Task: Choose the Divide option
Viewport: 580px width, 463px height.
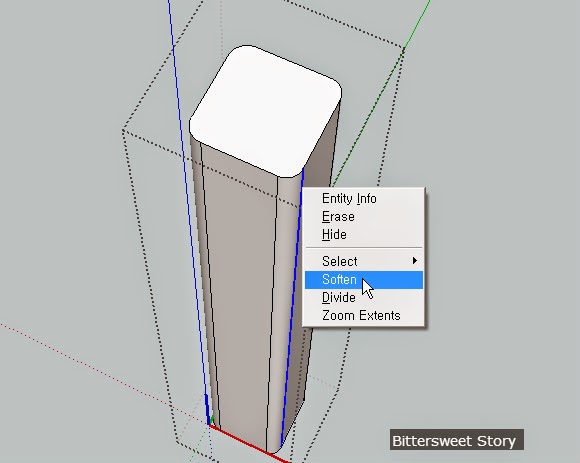Action: pos(338,297)
